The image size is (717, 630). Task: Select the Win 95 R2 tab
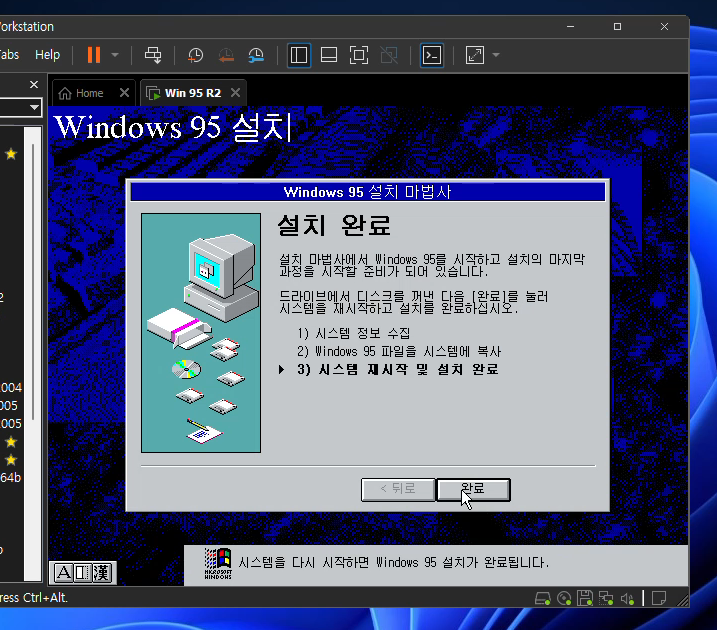tap(193, 93)
